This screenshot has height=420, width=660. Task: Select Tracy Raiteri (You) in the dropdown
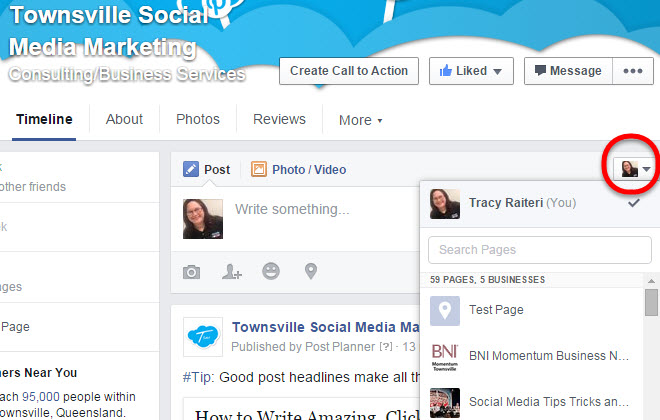coord(540,204)
